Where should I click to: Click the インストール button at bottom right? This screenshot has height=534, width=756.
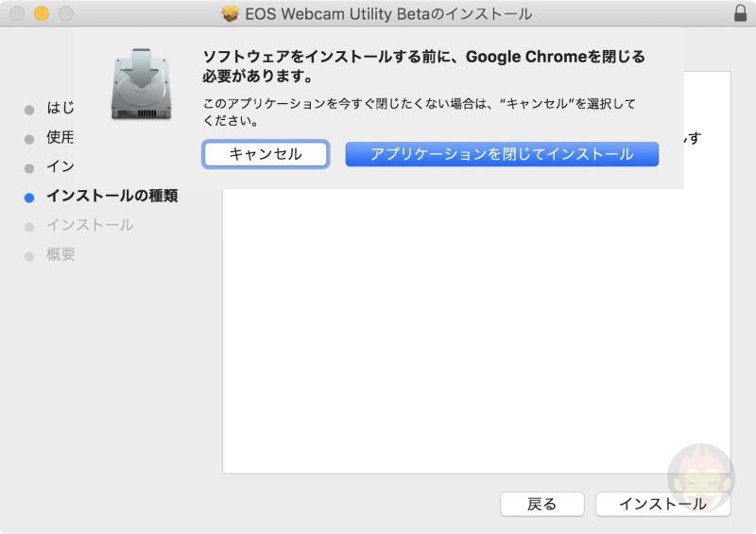point(662,504)
